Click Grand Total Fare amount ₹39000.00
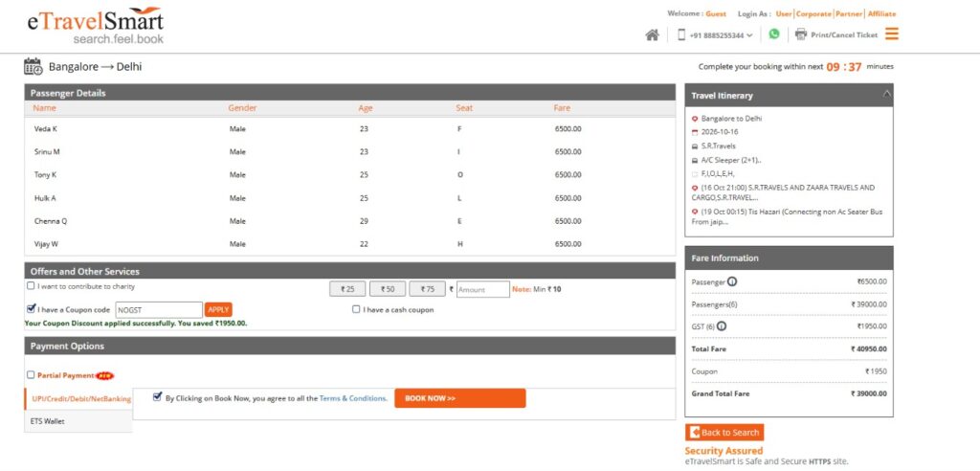980x471 pixels. click(x=869, y=393)
